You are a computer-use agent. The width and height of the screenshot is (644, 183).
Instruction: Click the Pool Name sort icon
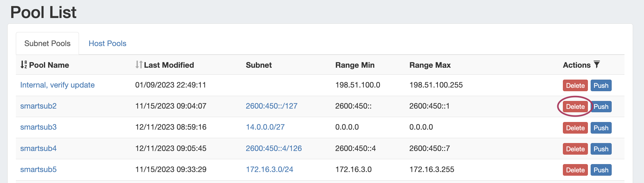click(23, 65)
